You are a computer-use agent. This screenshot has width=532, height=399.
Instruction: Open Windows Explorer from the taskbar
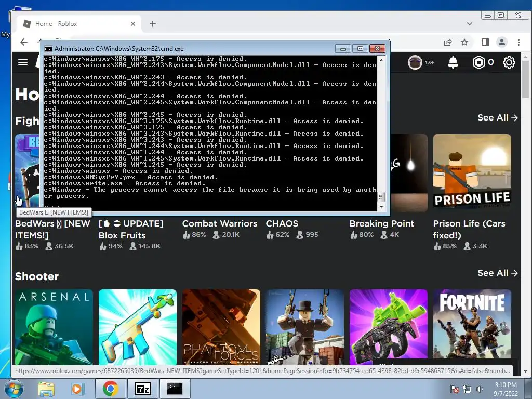click(x=46, y=389)
